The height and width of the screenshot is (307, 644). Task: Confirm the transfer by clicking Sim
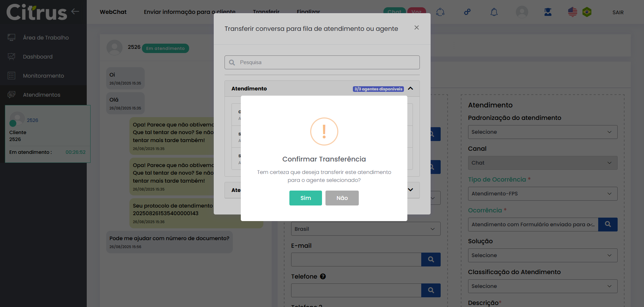[305, 198]
